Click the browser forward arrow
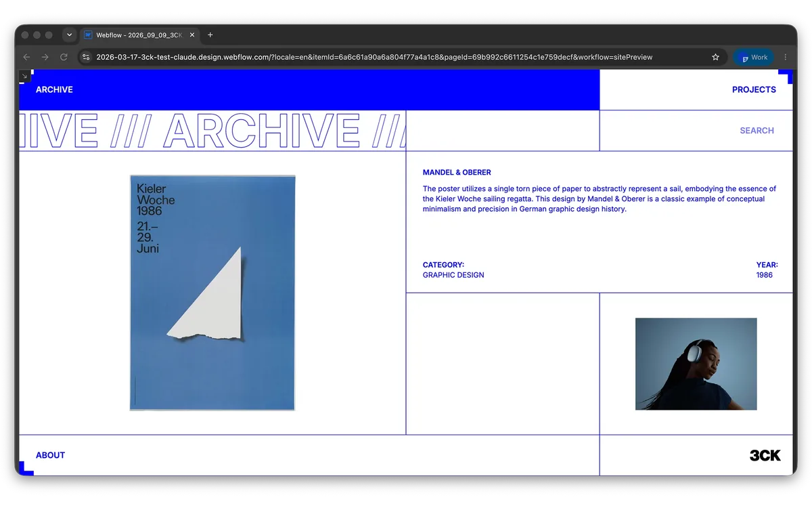 [x=45, y=58]
